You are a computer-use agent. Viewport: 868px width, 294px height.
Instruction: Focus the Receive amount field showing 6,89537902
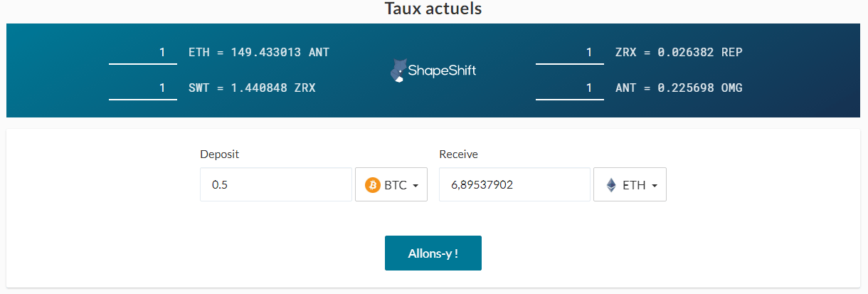[514, 184]
